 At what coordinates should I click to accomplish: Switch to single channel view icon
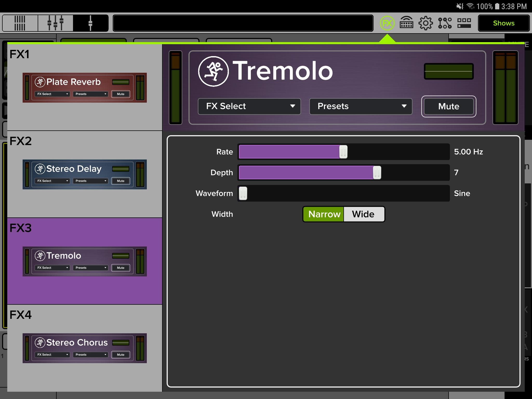click(x=90, y=23)
